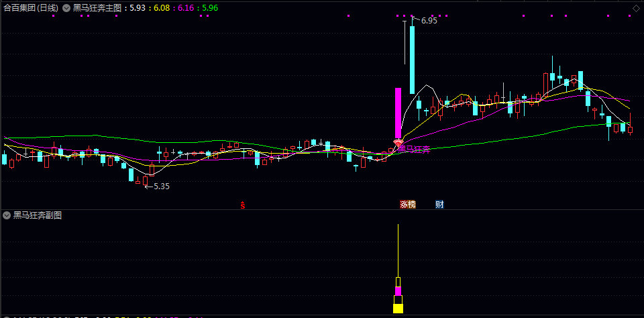Select the 合百集团(日线) stock title
The width and height of the screenshot is (644, 318).
32,8
